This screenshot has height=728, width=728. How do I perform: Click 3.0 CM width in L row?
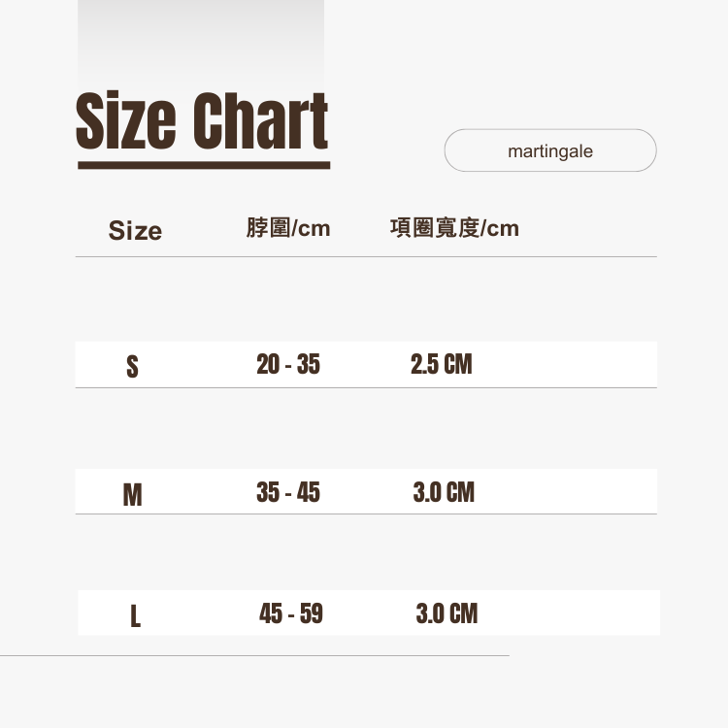click(x=447, y=614)
